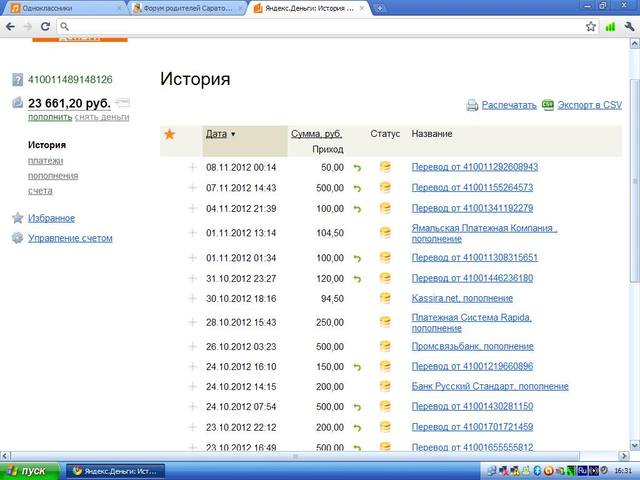Click the green return arrow on 04.11.2012 21:39 row
Image resolution: width=640 pixels, height=480 pixels.
[357, 209]
